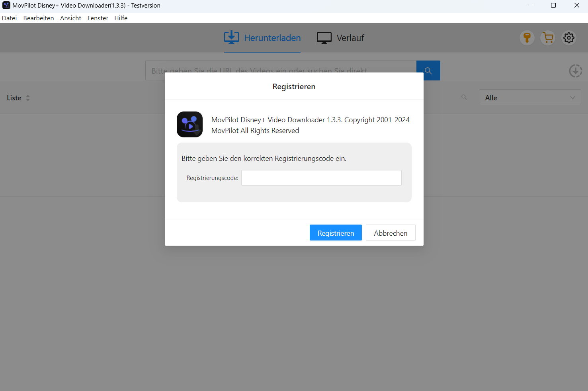
Task: Switch to the Verlauf tab
Action: coord(340,38)
